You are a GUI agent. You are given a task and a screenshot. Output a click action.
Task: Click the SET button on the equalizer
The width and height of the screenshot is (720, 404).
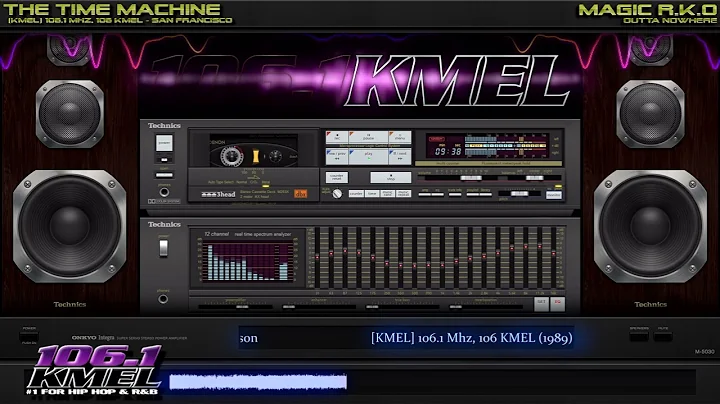(x=541, y=303)
